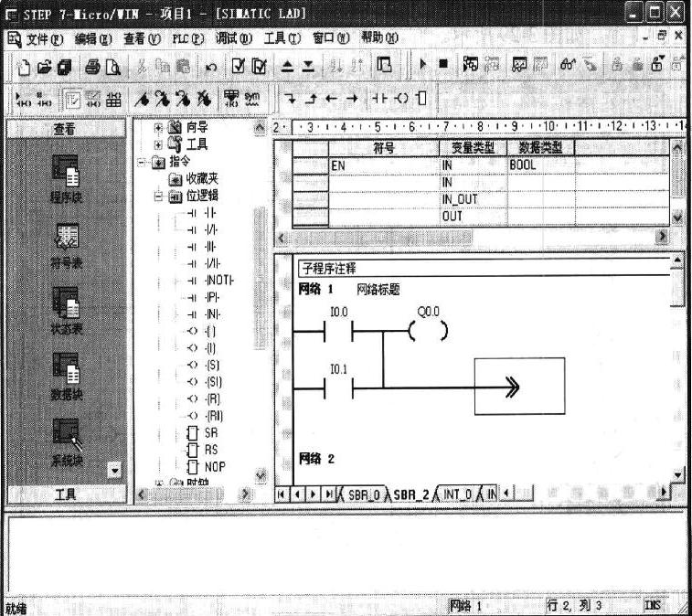Insert a line down branch

[291, 98]
